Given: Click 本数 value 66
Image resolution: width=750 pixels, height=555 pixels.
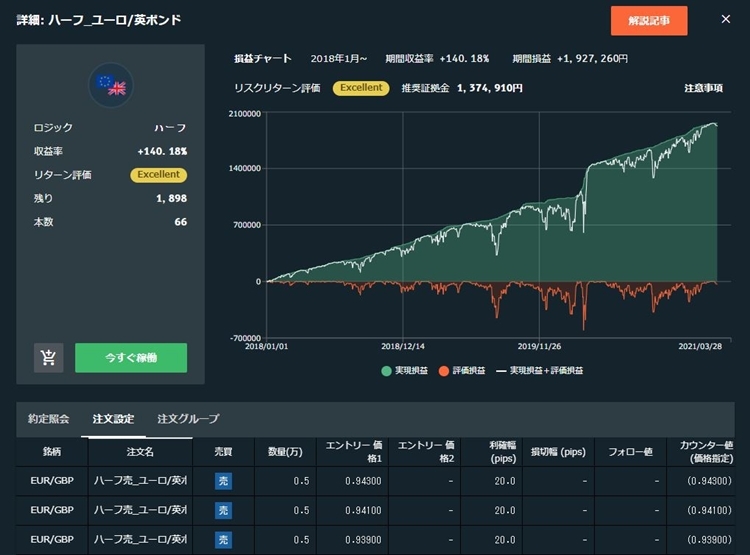Looking at the screenshot, I should coord(181,222).
